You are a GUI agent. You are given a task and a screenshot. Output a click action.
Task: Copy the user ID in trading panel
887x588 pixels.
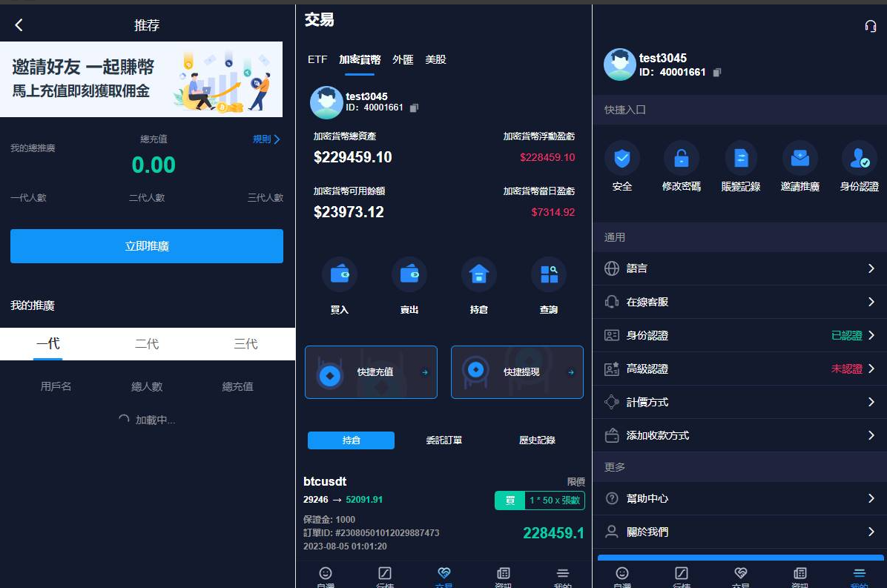coord(414,108)
